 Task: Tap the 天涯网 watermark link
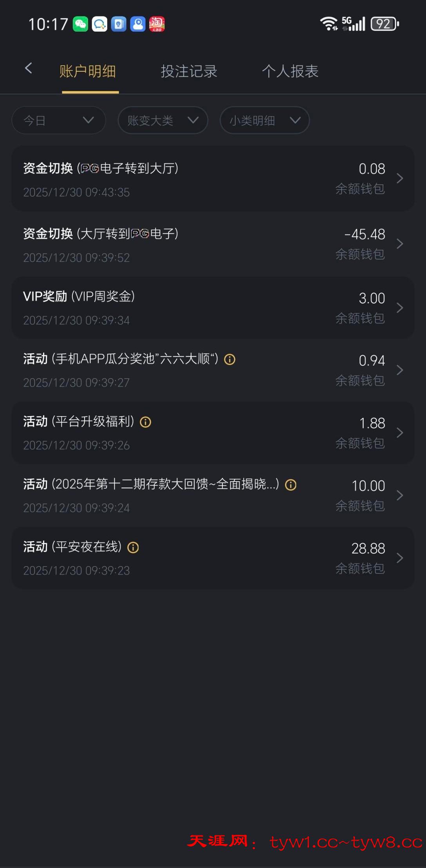(305, 842)
